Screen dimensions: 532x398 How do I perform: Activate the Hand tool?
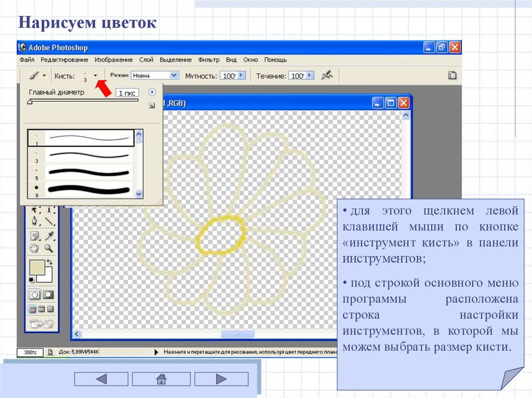tap(35, 248)
